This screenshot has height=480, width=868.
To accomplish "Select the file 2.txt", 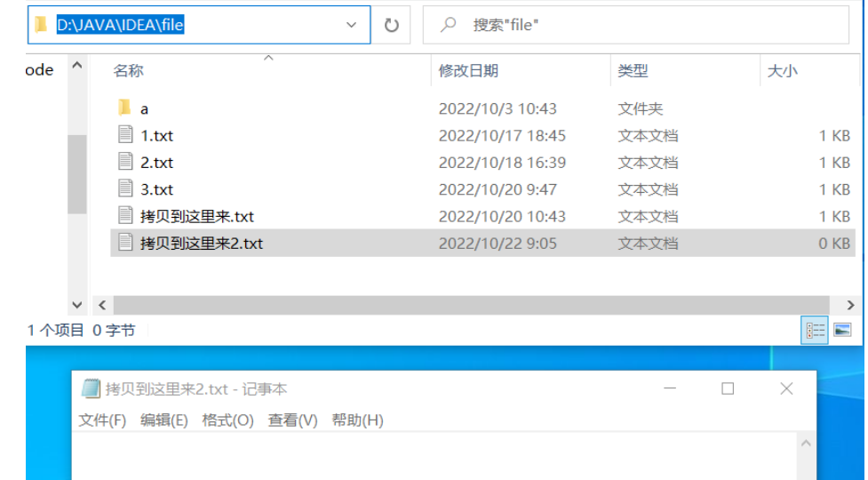I will [x=156, y=162].
